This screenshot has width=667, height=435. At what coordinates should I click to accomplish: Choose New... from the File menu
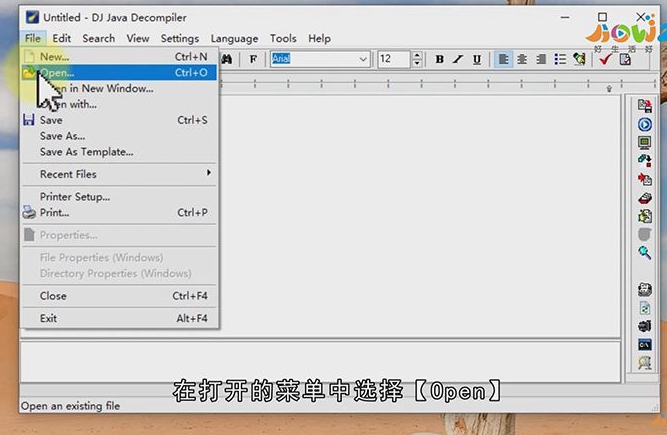click(x=119, y=57)
